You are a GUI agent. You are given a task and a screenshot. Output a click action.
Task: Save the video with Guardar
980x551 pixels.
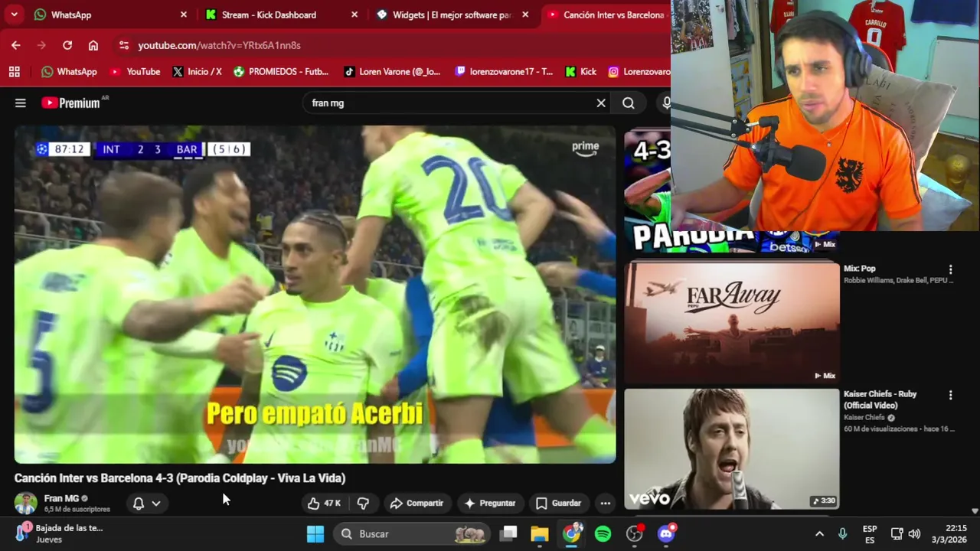click(558, 503)
